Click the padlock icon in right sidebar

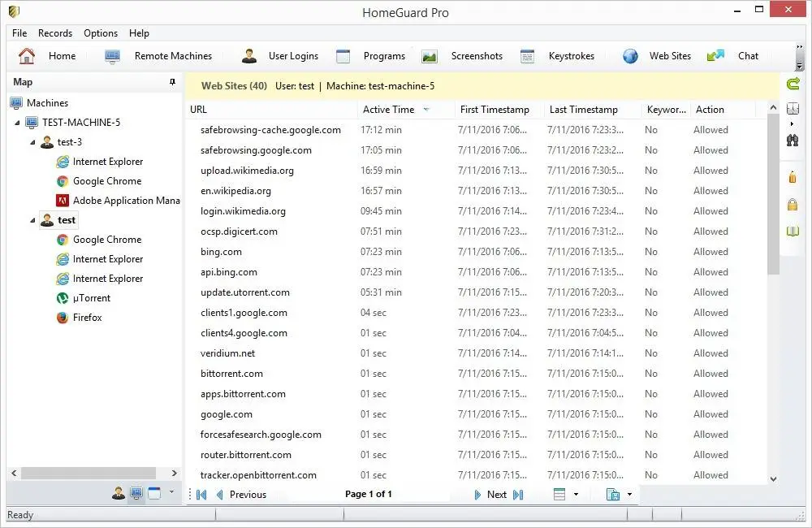click(793, 204)
